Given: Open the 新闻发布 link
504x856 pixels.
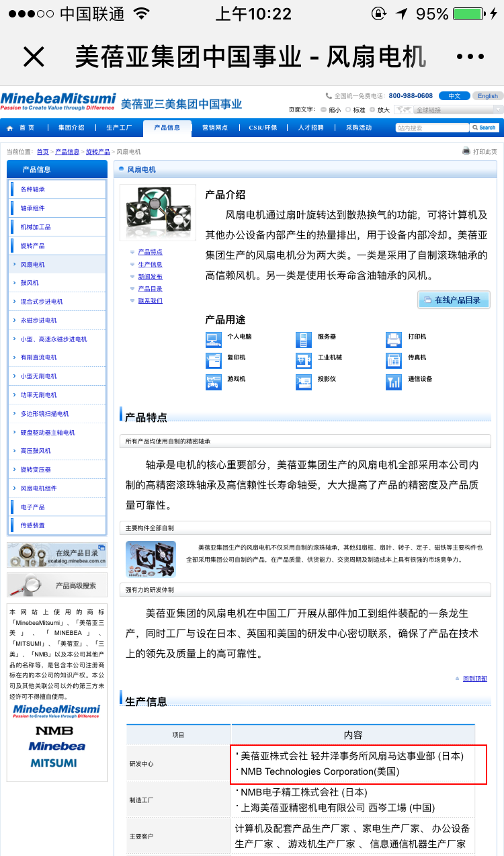Looking at the screenshot, I should [x=150, y=277].
